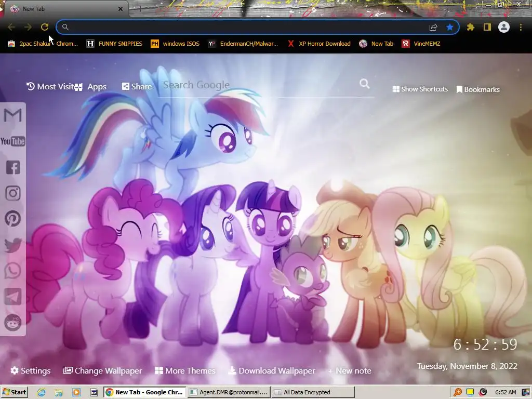Image resolution: width=532 pixels, height=399 pixels.
Task: Open the Extensions puzzle icon
Action: click(471, 27)
